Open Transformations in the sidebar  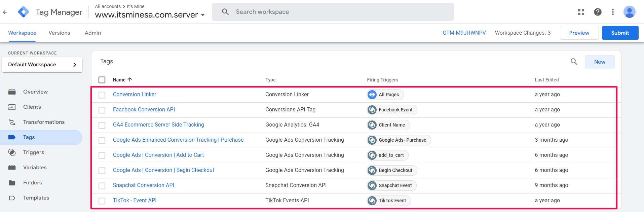click(44, 122)
